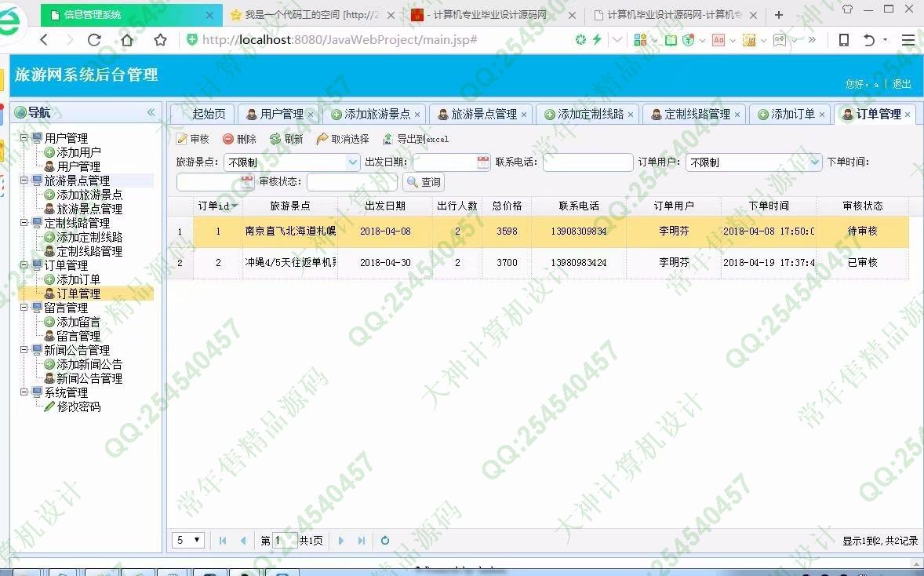Switch to the 起始页 tab
Screen dimensions: 924x576
203,115
